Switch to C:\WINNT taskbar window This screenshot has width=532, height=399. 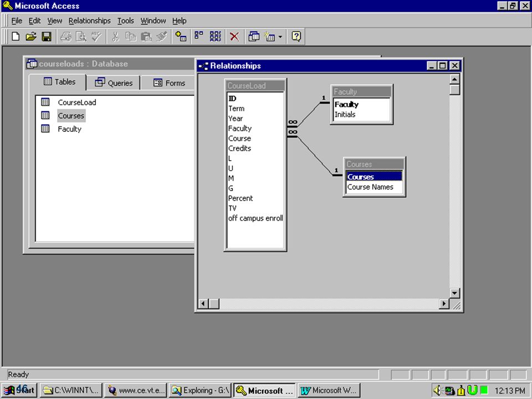coord(70,390)
